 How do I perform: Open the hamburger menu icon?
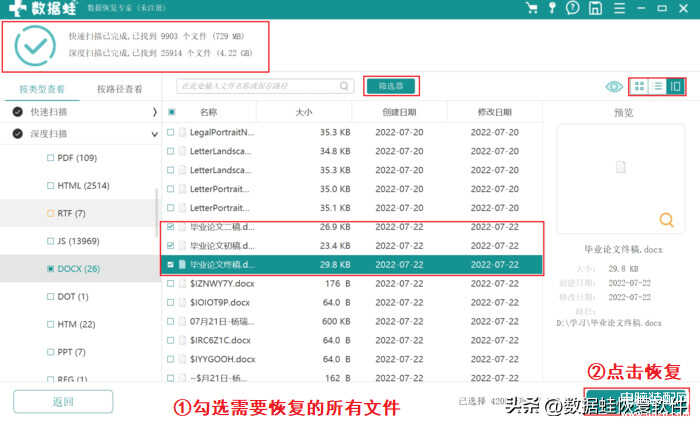(x=619, y=8)
